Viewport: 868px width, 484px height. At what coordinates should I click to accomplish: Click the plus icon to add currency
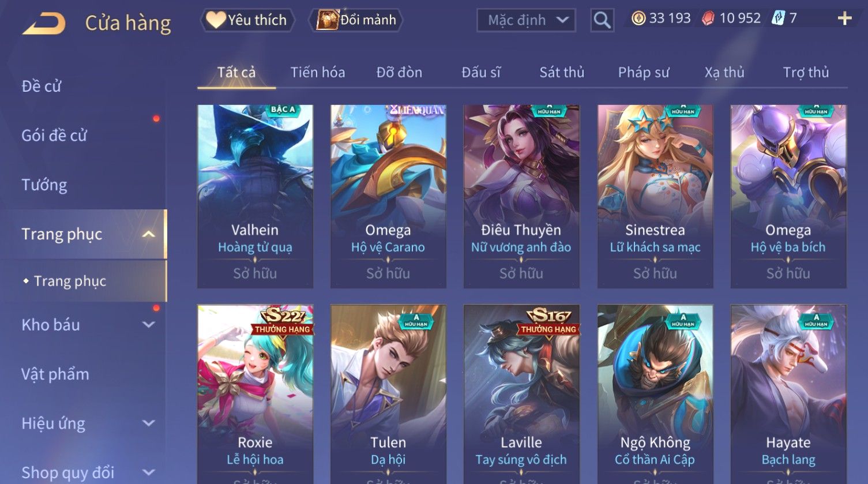click(844, 18)
